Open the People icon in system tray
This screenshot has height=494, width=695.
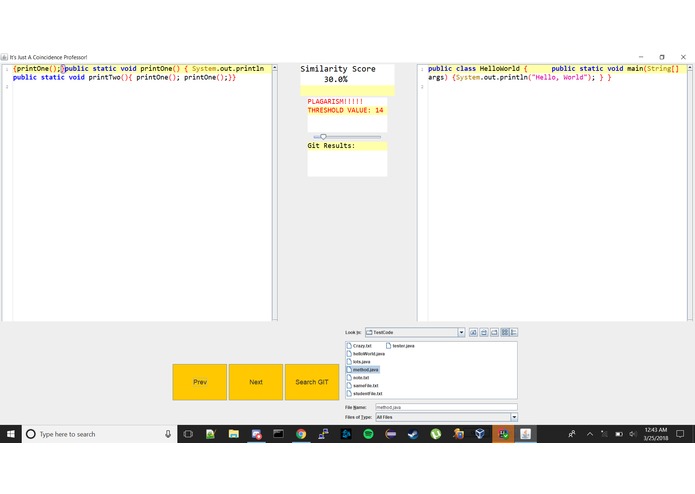tap(572, 434)
